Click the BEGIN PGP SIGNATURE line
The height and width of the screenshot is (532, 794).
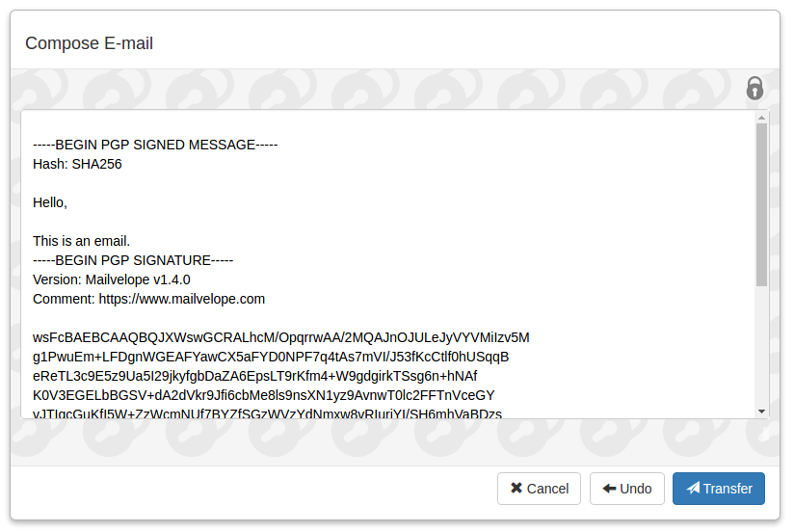click(x=133, y=260)
